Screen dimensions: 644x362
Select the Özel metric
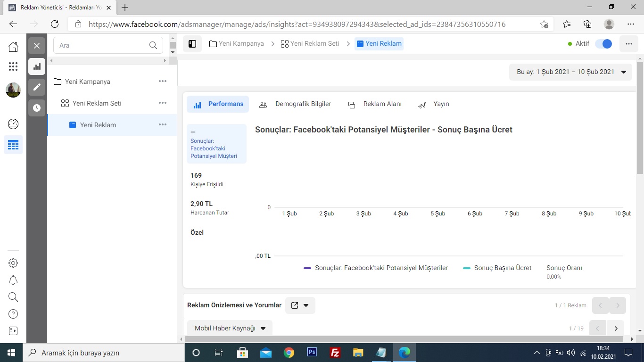197,232
